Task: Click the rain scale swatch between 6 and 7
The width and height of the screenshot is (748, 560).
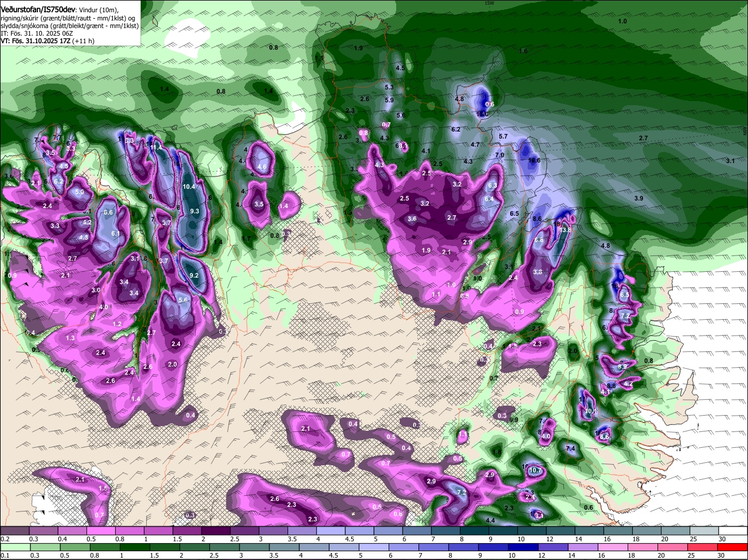Action: click(404, 547)
